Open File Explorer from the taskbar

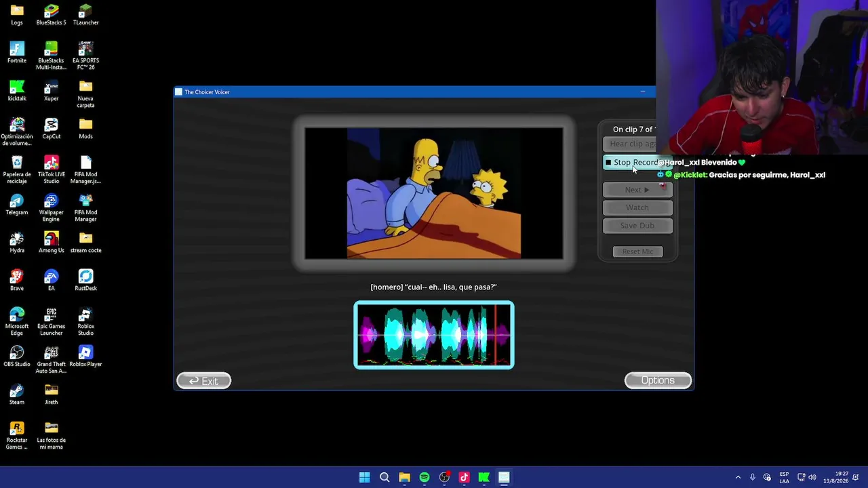[404, 477]
